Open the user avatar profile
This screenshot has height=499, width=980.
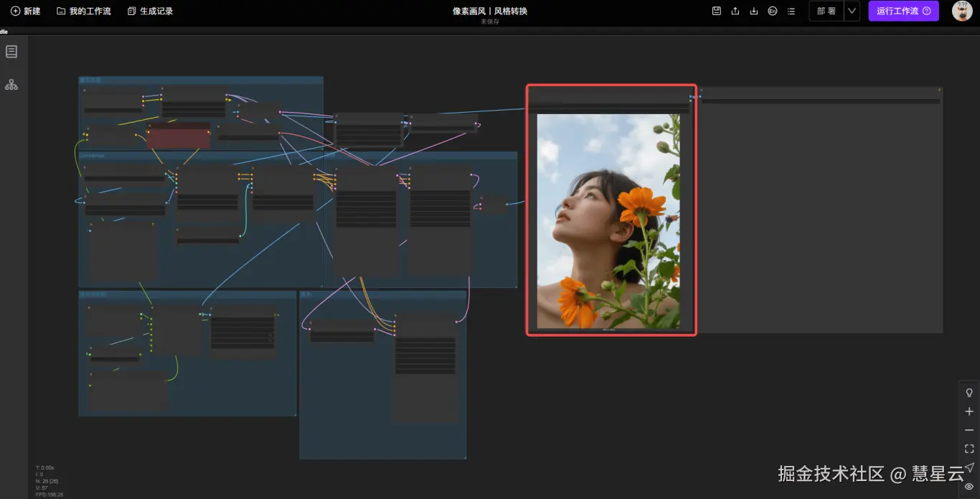click(x=962, y=11)
